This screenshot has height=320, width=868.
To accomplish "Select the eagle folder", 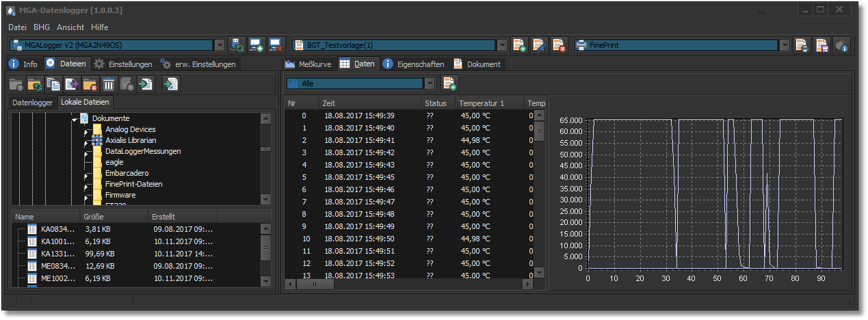I will coord(114,162).
